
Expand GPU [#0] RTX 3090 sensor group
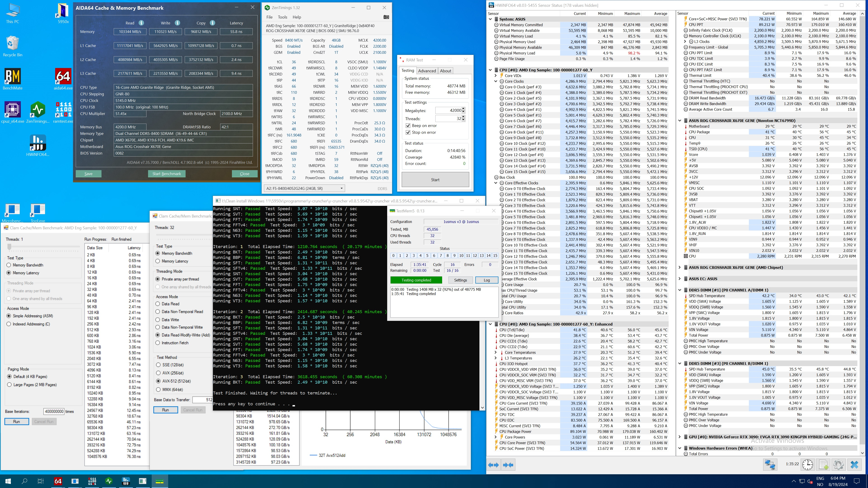pyautogui.click(x=680, y=437)
